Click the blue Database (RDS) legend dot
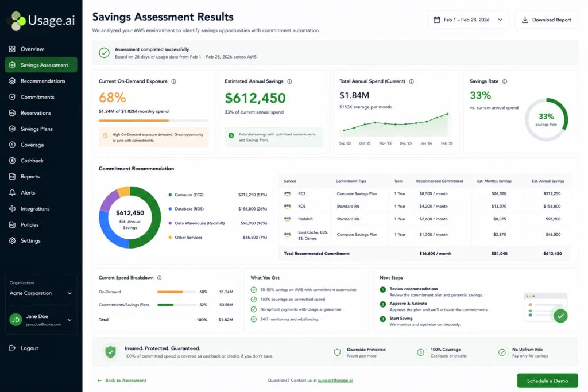Image resolution: width=588 pixels, height=392 pixels. (170, 209)
